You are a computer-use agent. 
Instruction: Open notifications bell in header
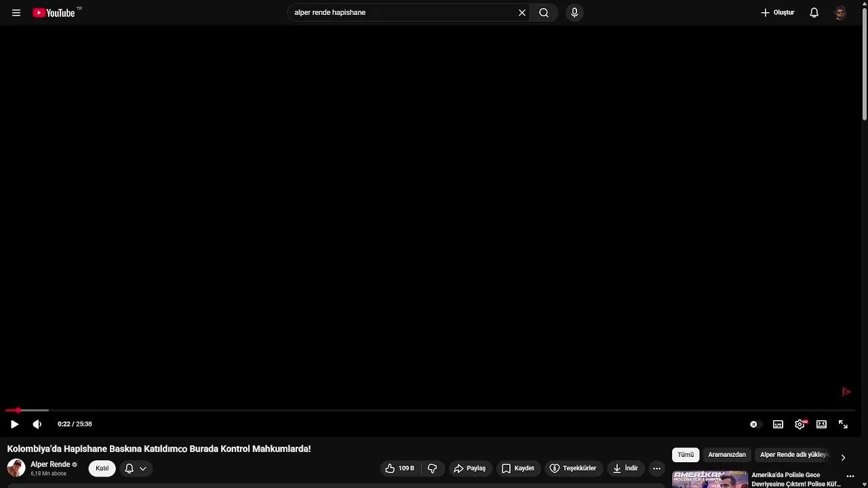tap(814, 13)
